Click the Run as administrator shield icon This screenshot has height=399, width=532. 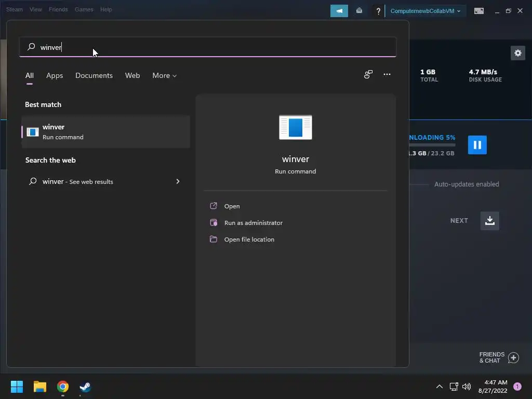pos(214,222)
